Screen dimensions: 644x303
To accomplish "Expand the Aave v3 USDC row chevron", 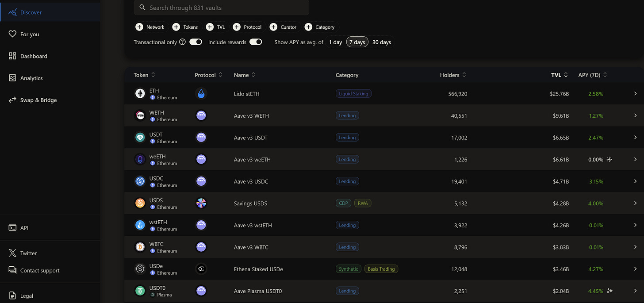I will (636, 181).
